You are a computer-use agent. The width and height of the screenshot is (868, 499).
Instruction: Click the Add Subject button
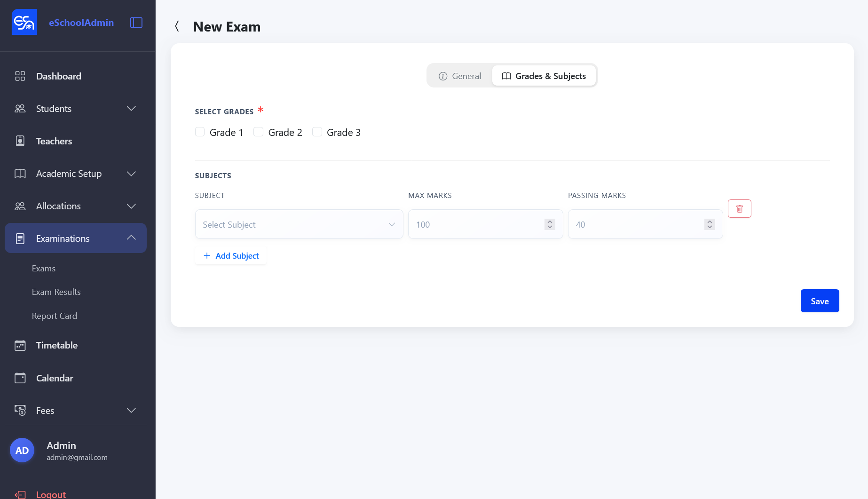click(231, 256)
